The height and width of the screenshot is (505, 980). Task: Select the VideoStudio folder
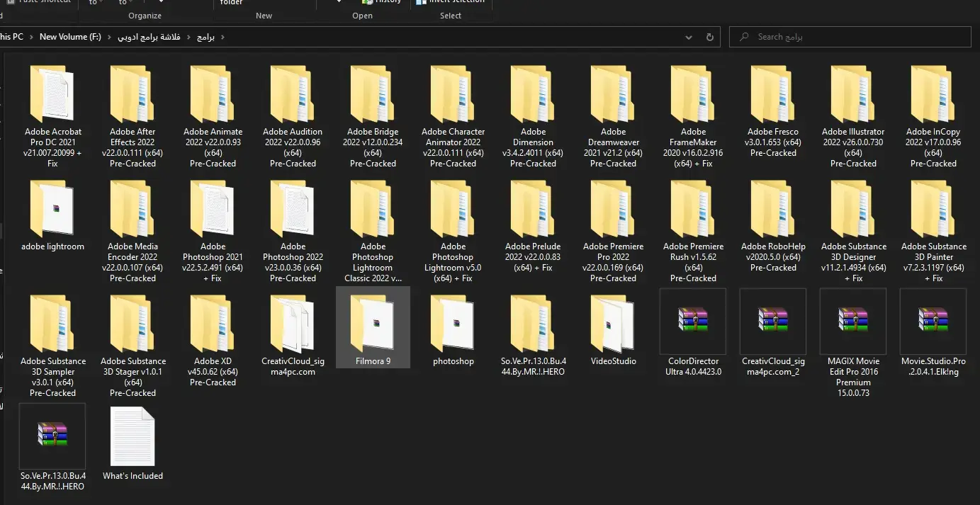(613, 329)
